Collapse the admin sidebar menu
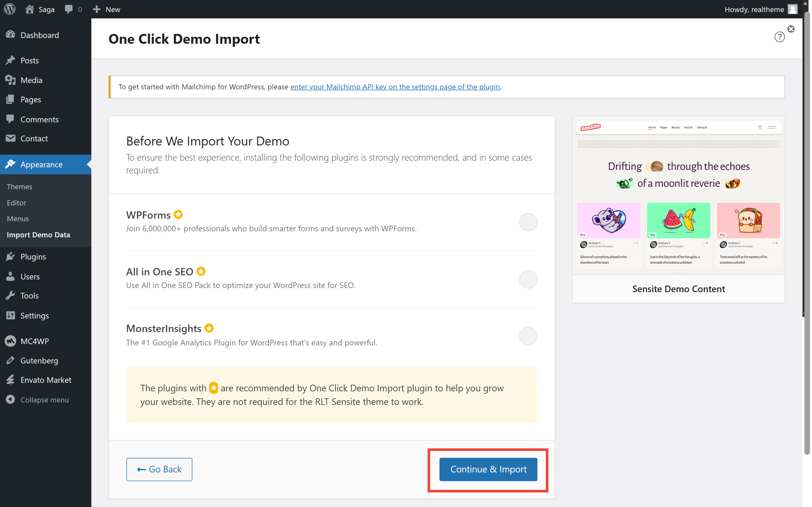The width and height of the screenshot is (812, 507). [44, 400]
